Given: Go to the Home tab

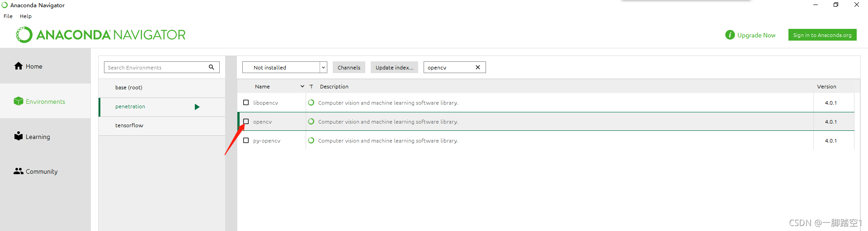Looking at the screenshot, I should 45,66.
